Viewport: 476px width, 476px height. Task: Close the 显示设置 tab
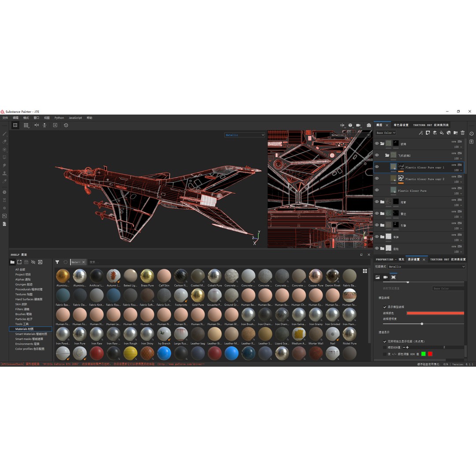[424, 260]
